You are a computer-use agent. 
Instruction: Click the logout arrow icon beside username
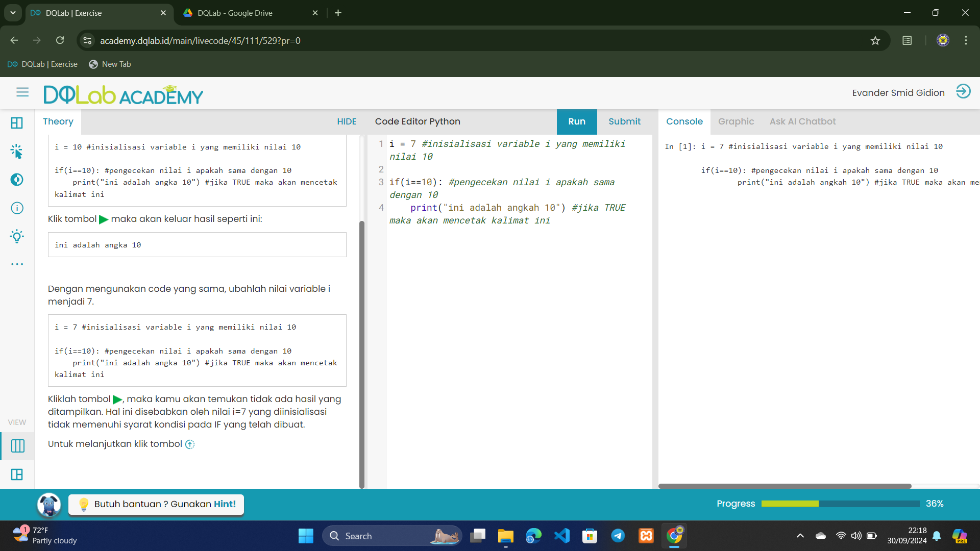click(x=963, y=92)
